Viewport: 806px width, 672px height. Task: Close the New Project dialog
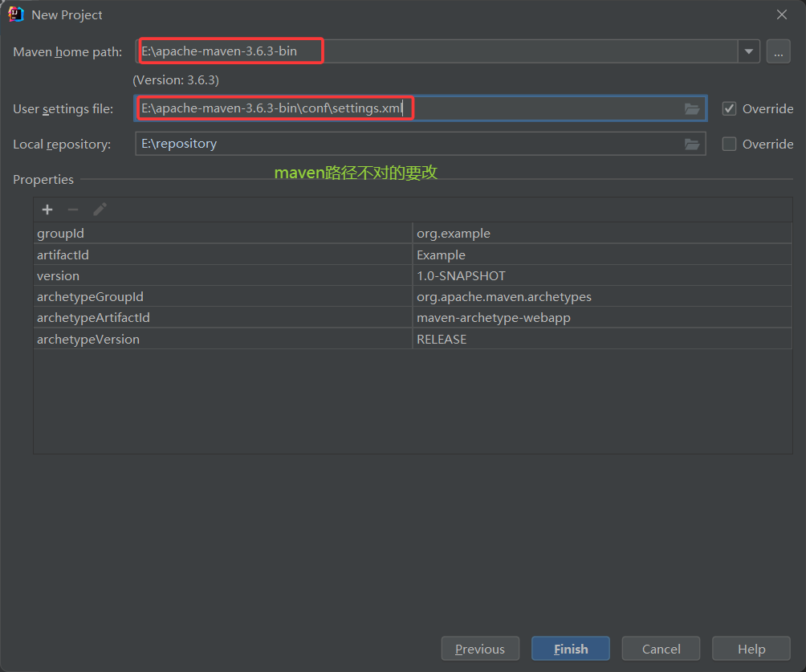tap(782, 15)
